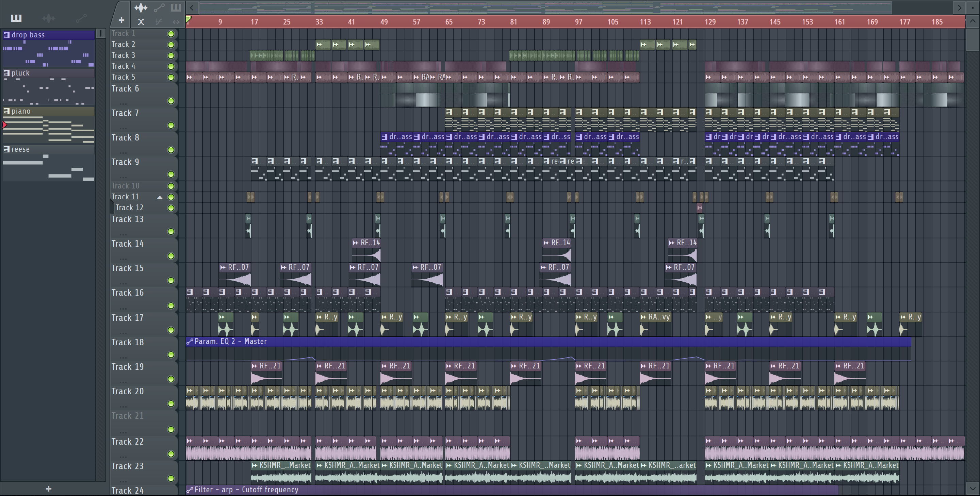980x496 pixels.
Task: Select the Track 22 header label
Action: pyautogui.click(x=128, y=442)
